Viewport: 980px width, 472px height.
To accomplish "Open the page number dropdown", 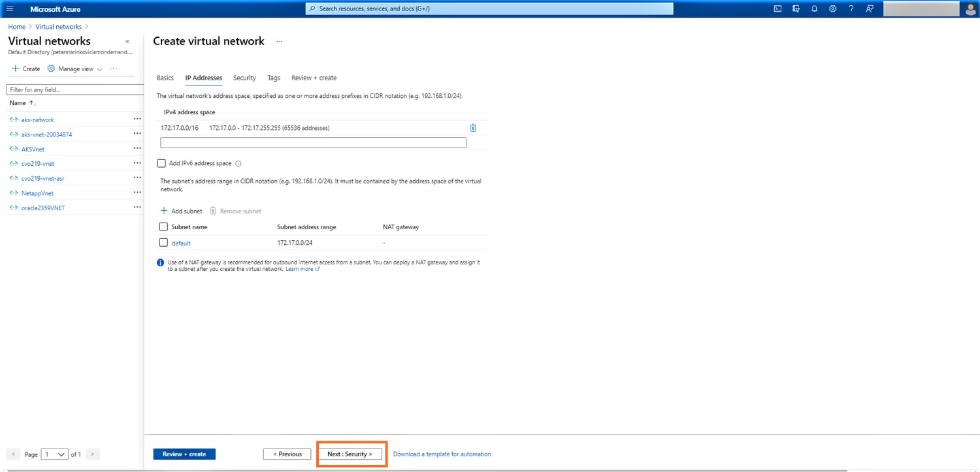I will coord(54,454).
